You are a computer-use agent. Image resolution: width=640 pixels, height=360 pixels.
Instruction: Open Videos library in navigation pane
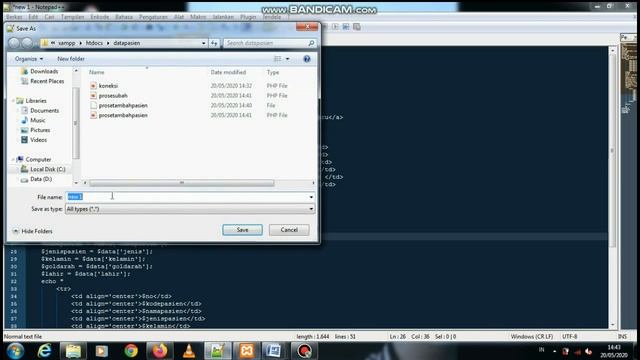pyautogui.click(x=38, y=140)
